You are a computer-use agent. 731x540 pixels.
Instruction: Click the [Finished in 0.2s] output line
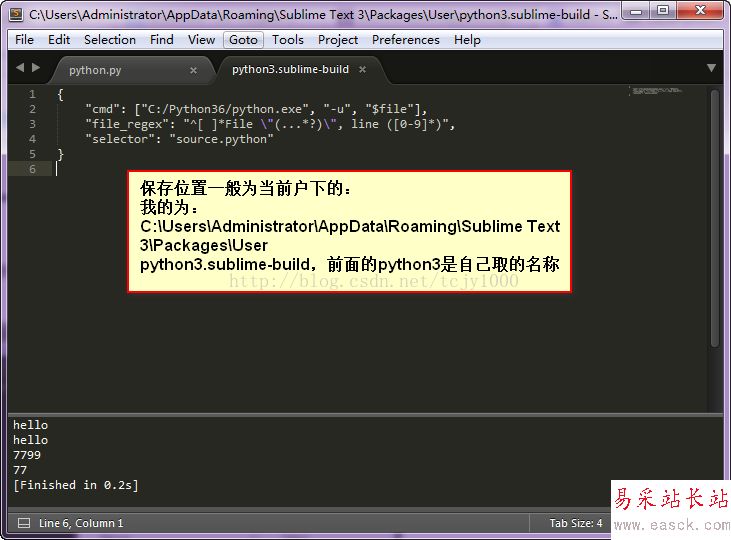click(76, 485)
